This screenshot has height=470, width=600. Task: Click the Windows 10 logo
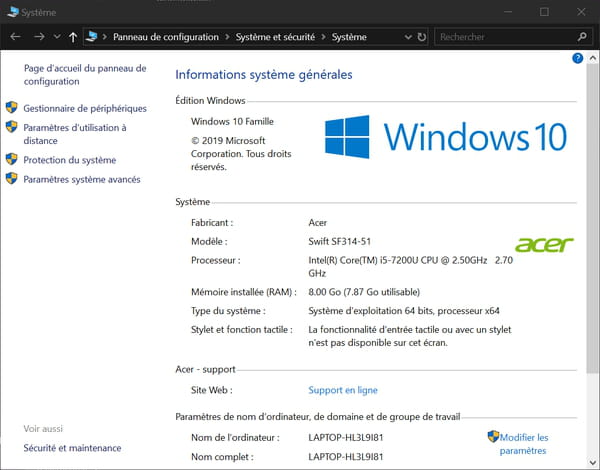pyautogui.click(x=446, y=137)
